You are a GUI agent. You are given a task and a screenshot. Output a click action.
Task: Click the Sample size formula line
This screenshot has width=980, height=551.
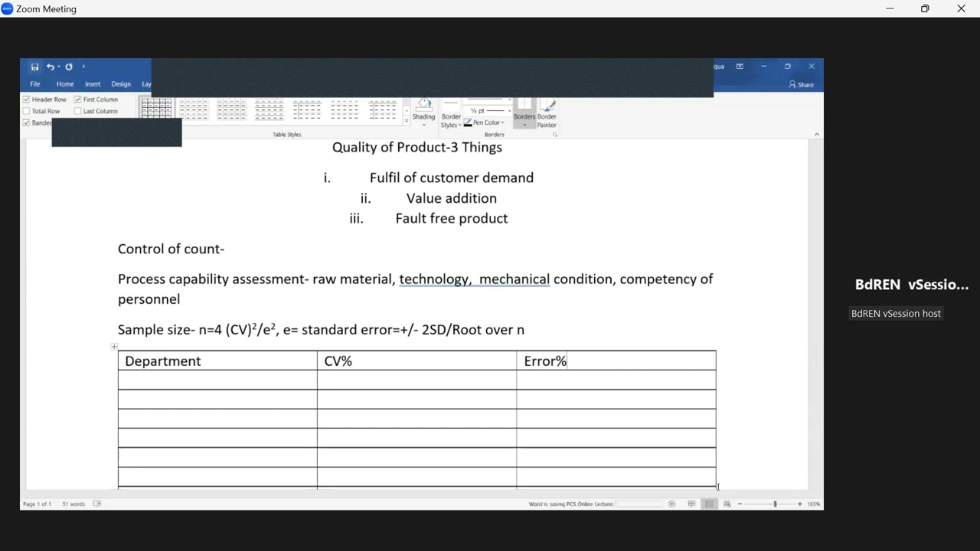(x=321, y=329)
